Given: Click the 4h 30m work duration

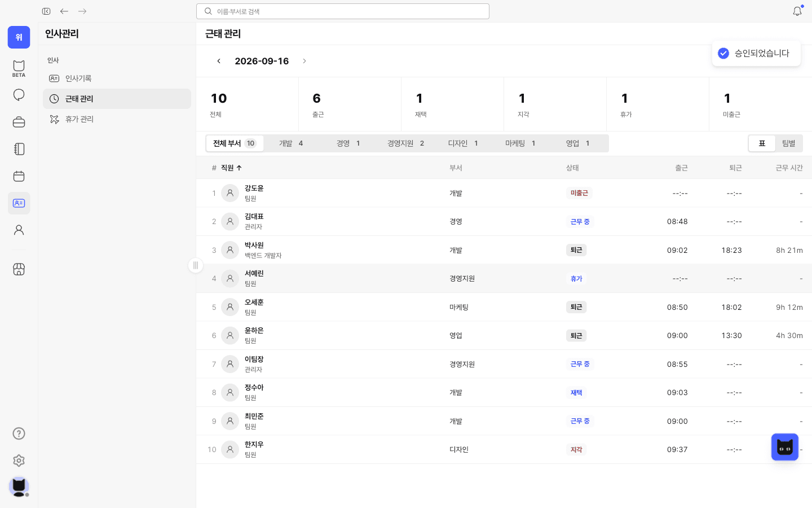Looking at the screenshot, I should tap(789, 335).
